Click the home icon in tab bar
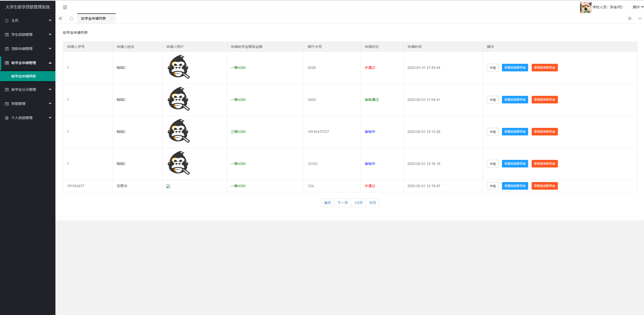 tap(71, 18)
